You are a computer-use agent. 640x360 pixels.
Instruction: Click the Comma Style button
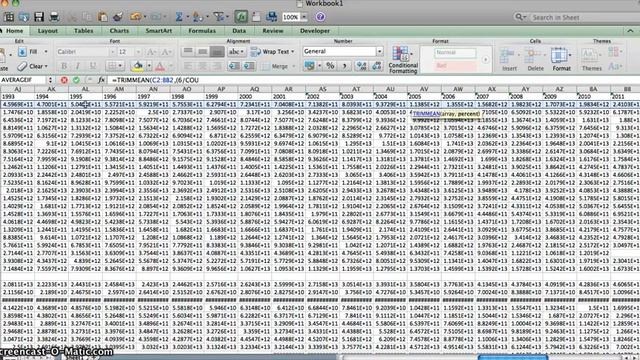(344, 66)
